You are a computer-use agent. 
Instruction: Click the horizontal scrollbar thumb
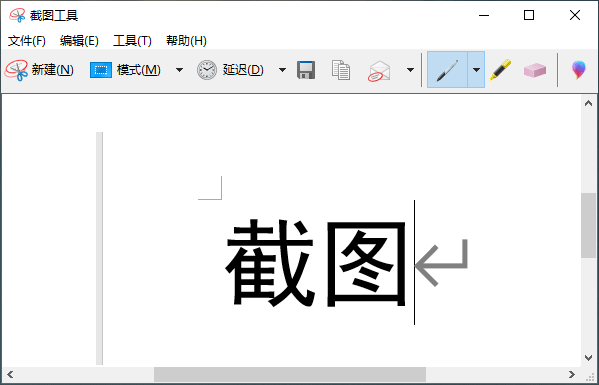coord(290,374)
